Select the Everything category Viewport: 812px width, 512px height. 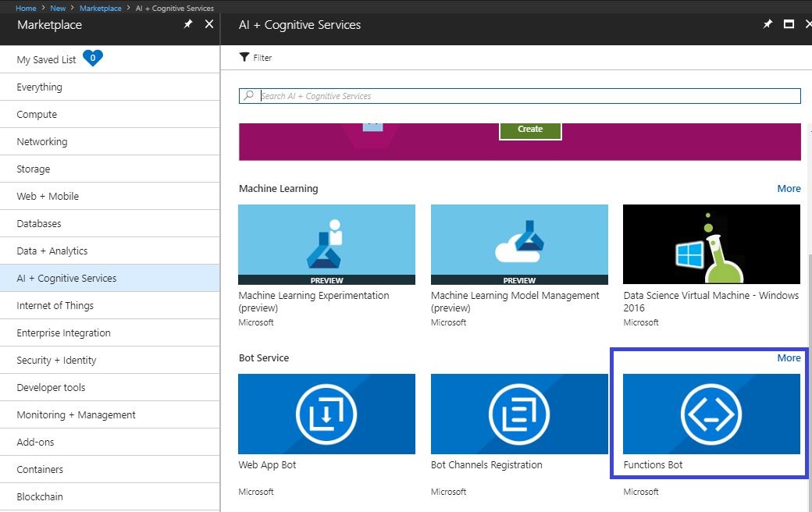pyautogui.click(x=110, y=87)
